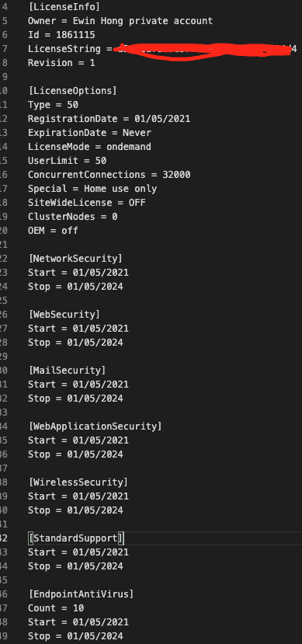The height and width of the screenshot is (644, 302).
Task: Click the ClusterNodes = 0 line
Action: click(73, 217)
